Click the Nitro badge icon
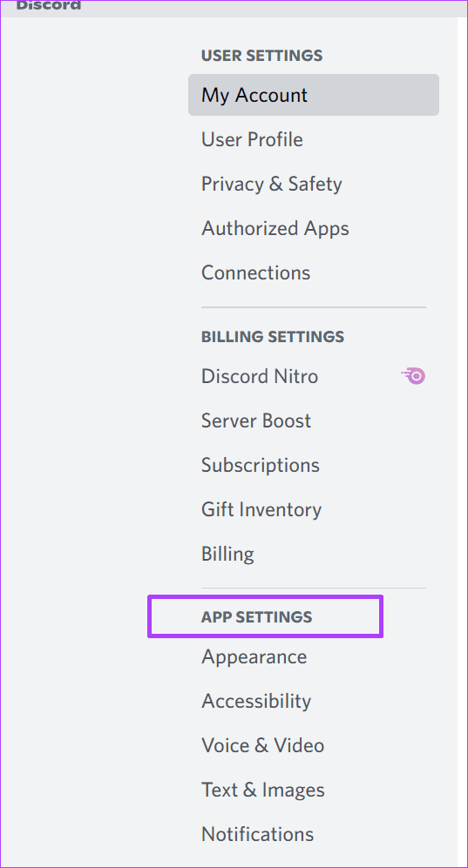Image resolution: width=468 pixels, height=868 pixels. (413, 376)
